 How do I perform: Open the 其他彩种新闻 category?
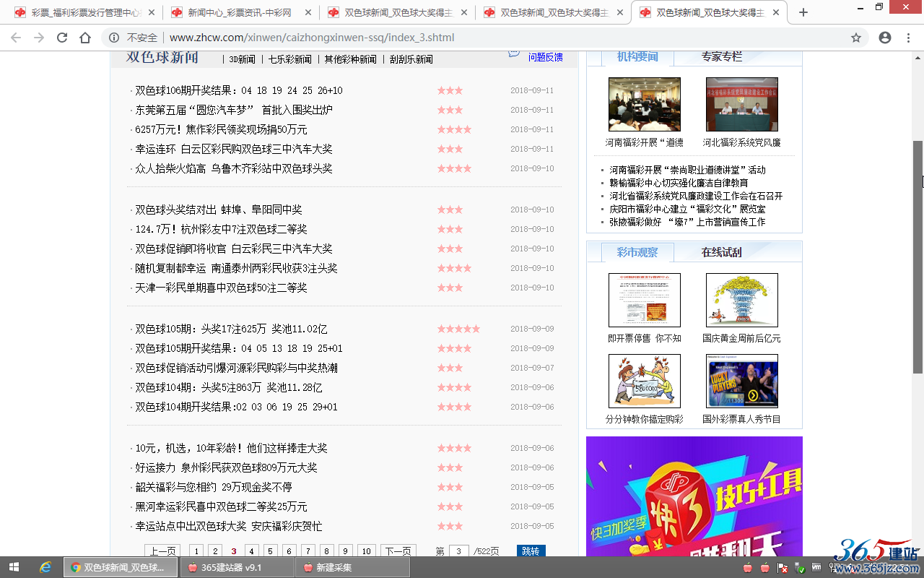click(350, 59)
